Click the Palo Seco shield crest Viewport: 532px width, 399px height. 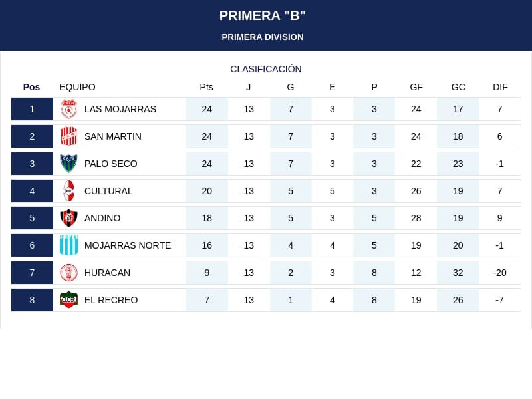click(69, 164)
